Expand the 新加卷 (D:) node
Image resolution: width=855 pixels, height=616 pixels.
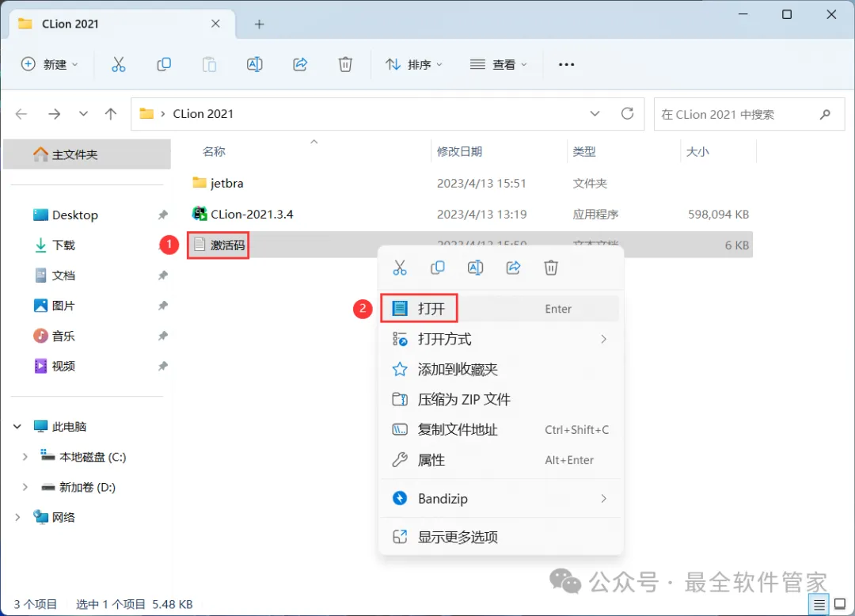[25, 487]
